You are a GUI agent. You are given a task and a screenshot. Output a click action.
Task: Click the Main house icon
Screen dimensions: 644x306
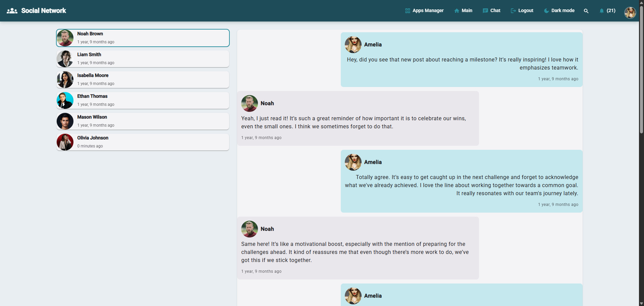[x=457, y=11]
